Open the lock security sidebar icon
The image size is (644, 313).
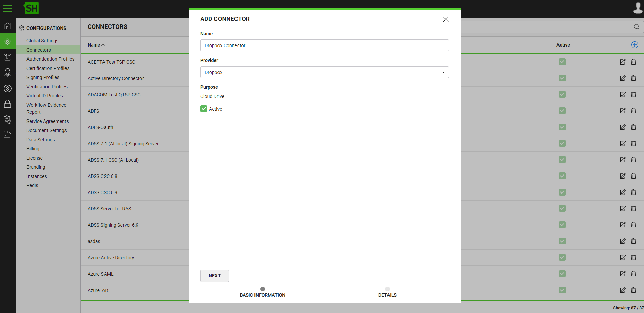7,104
